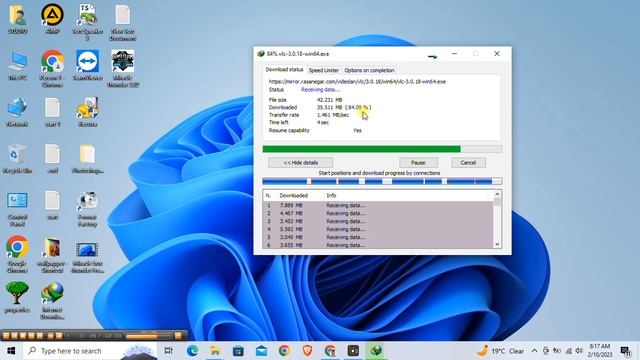This screenshot has height=360, width=640.
Task: Open the Mail app from the taskbar
Action: (261, 350)
